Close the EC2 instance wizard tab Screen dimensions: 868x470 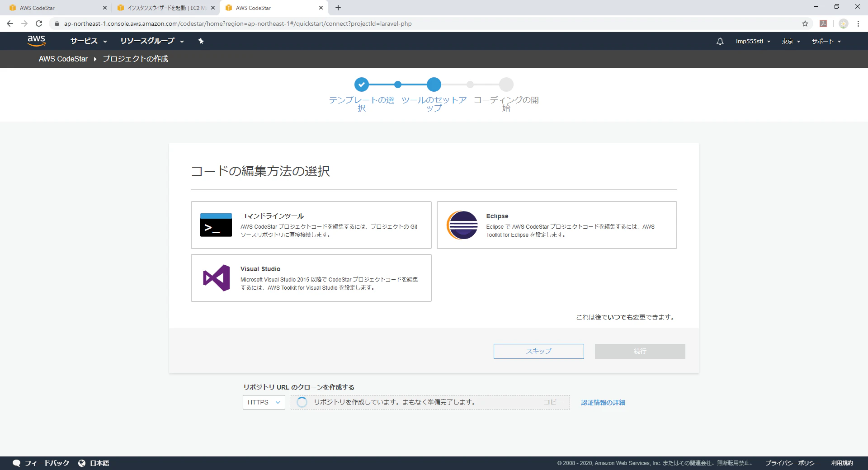pyautogui.click(x=213, y=8)
